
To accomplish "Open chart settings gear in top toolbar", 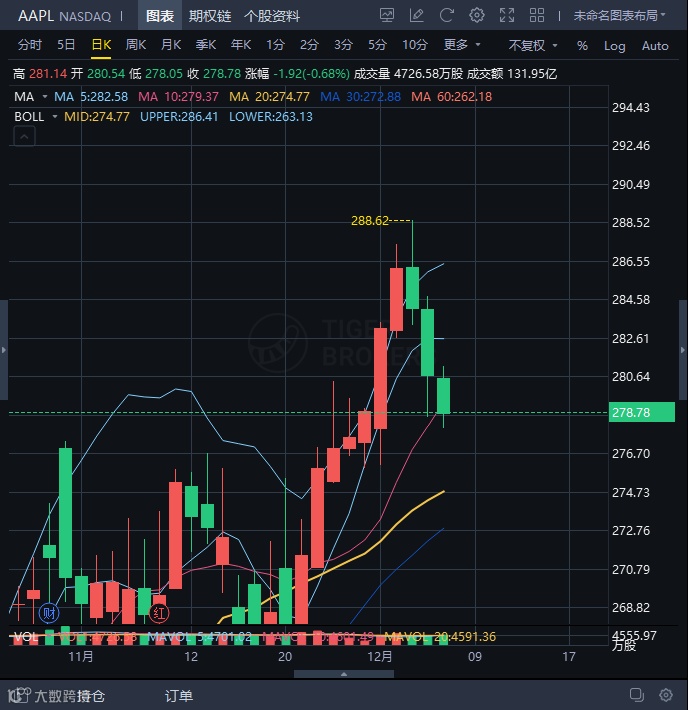I will (x=476, y=15).
